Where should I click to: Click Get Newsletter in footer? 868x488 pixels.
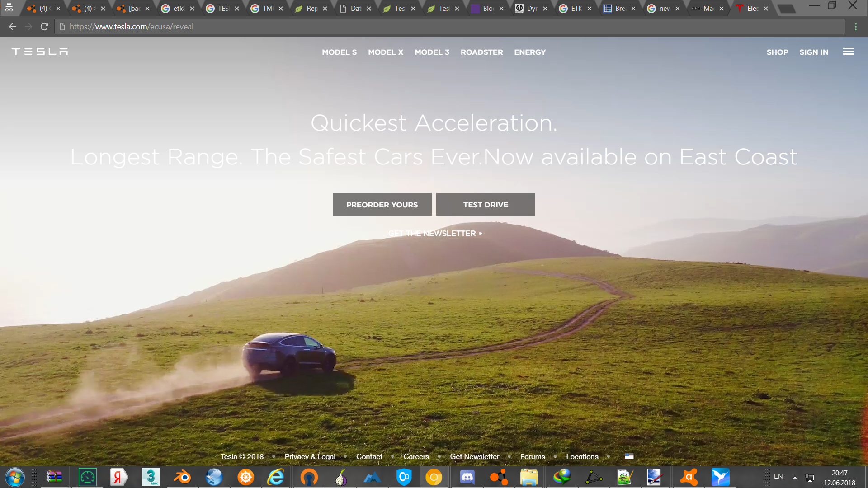(x=475, y=456)
